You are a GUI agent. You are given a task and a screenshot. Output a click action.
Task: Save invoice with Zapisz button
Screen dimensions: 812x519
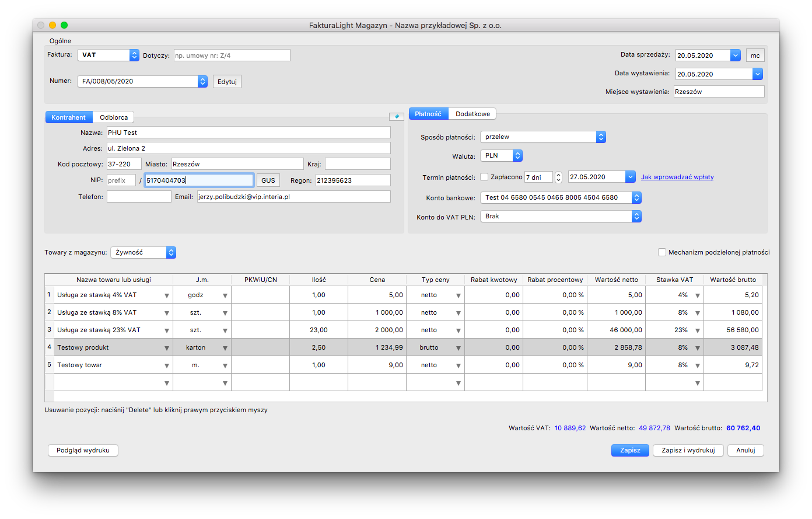tap(630, 450)
